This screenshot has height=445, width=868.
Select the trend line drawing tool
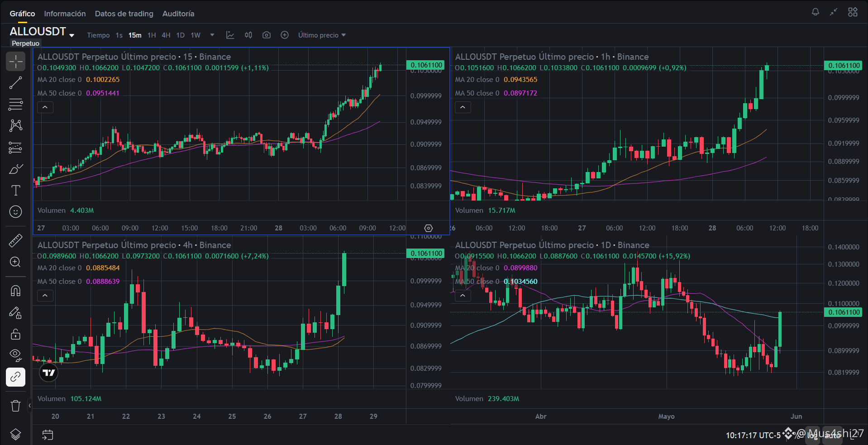pyautogui.click(x=15, y=83)
